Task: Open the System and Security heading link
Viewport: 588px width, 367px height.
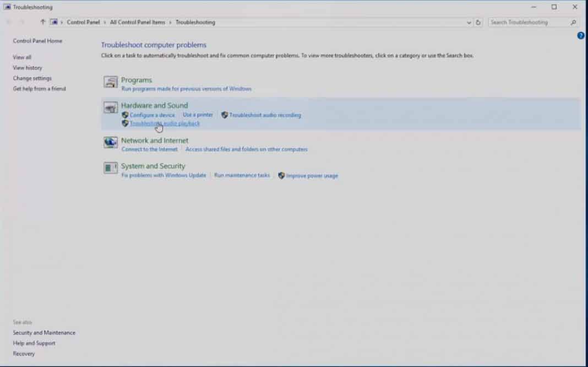Action: pyautogui.click(x=153, y=166)
